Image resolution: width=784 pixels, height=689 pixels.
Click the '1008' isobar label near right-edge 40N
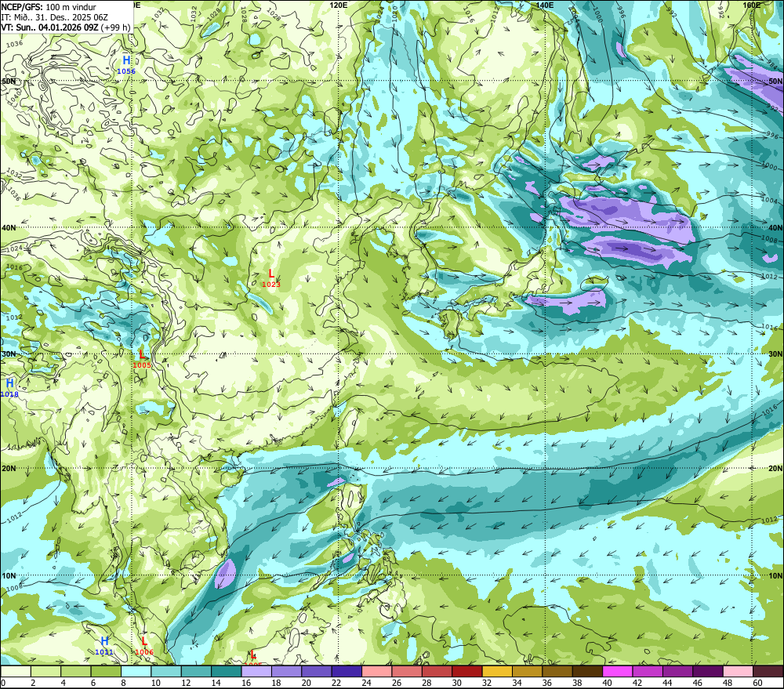point(769,240)
